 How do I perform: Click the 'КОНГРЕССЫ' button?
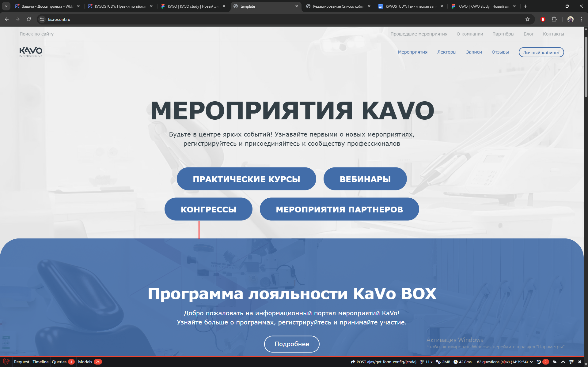(208, 209)
